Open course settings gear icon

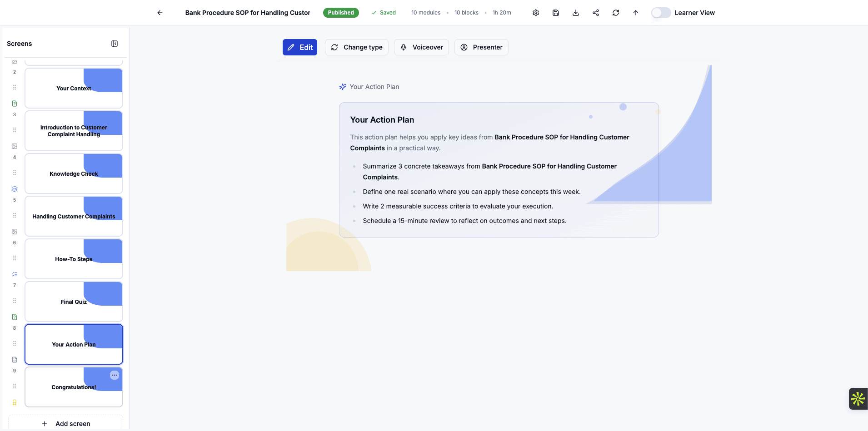coord(536,13)
